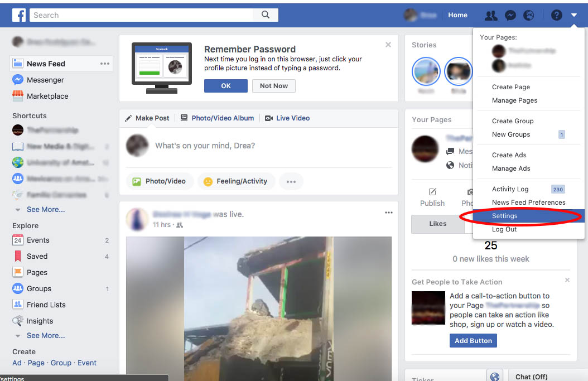
Task: Open the Notifications globe icon
Action: pos(528,16)
